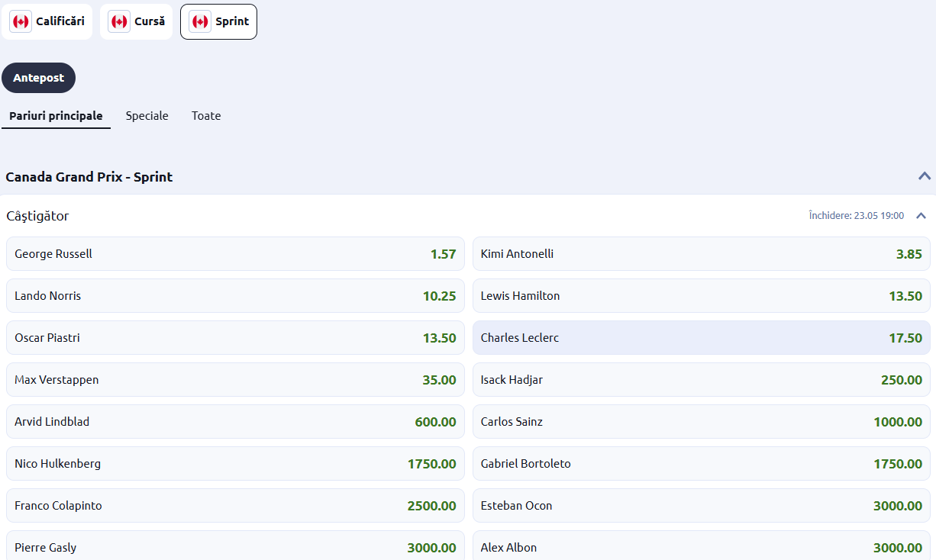Collapse the Canada Grand Prix - Sprint section
The image size is (936, 560).
[925, 176]
